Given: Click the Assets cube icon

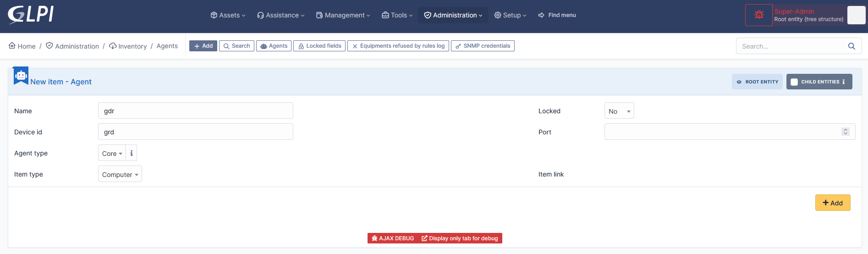Looking at the screenshot, I should [214, 15].
